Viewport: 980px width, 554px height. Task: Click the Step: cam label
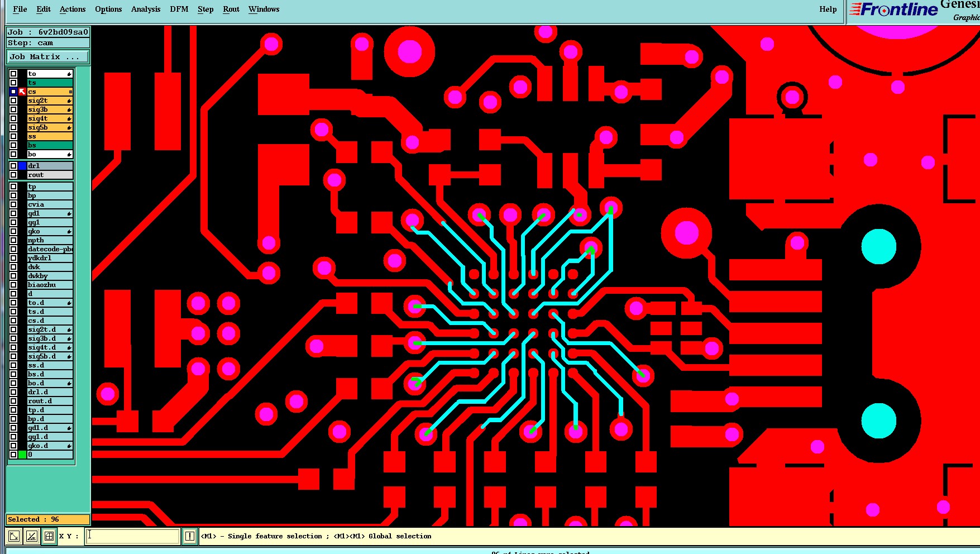point(48,43)
